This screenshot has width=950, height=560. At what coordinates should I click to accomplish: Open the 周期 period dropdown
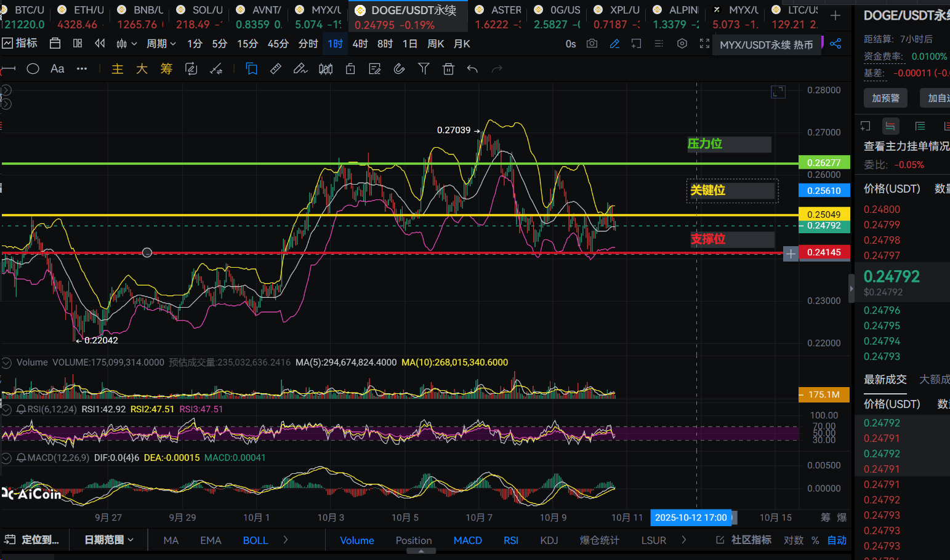pyautogui.click(x=161, y=44)
